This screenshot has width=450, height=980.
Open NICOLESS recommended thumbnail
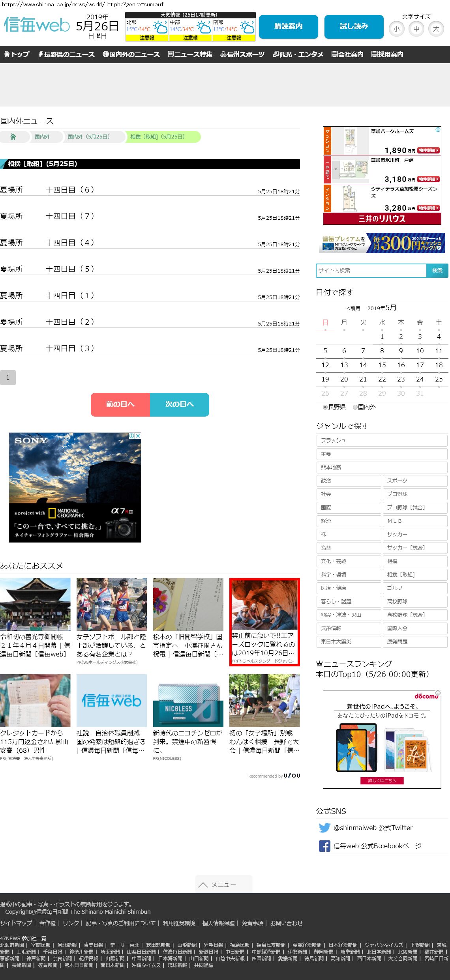pyautogui.click(x=188, y=701)
